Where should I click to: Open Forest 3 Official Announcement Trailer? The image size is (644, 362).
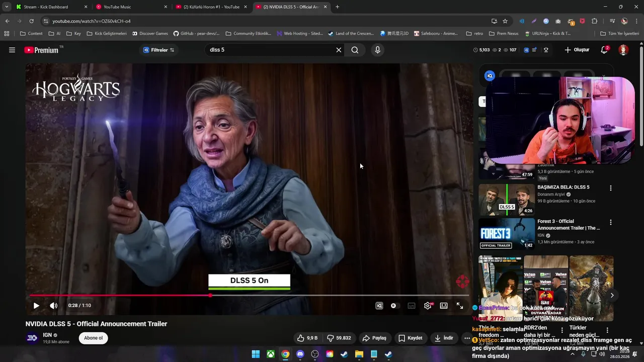point(569,224)
